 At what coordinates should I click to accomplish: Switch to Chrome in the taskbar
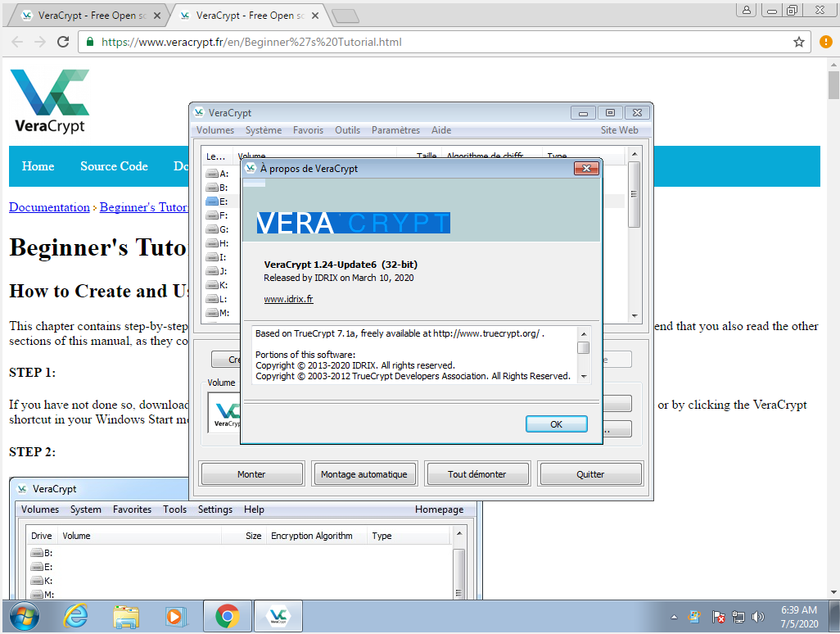pyautogui.click(x=228, y=617)
